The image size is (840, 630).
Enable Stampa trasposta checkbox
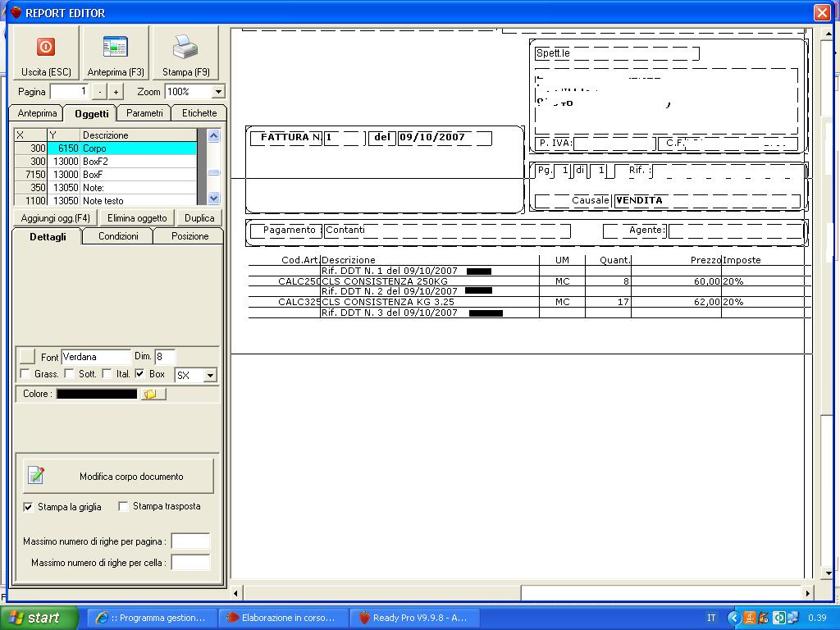pos(123,506)
